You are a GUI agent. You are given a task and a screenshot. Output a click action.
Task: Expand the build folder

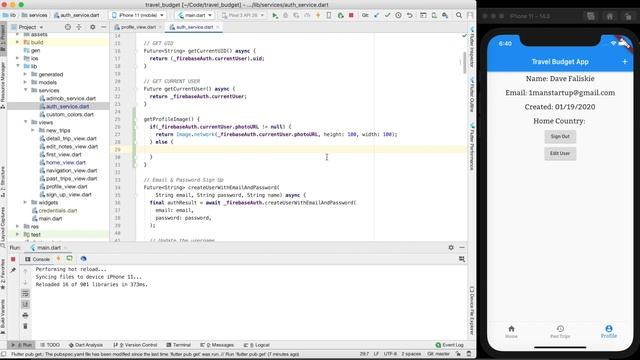tap(18, 42)
